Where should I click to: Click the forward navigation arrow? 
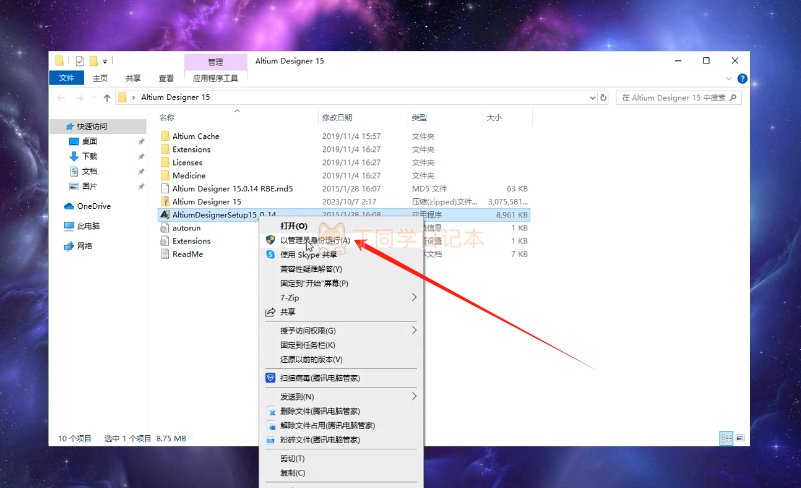click(x=80, y=98)
